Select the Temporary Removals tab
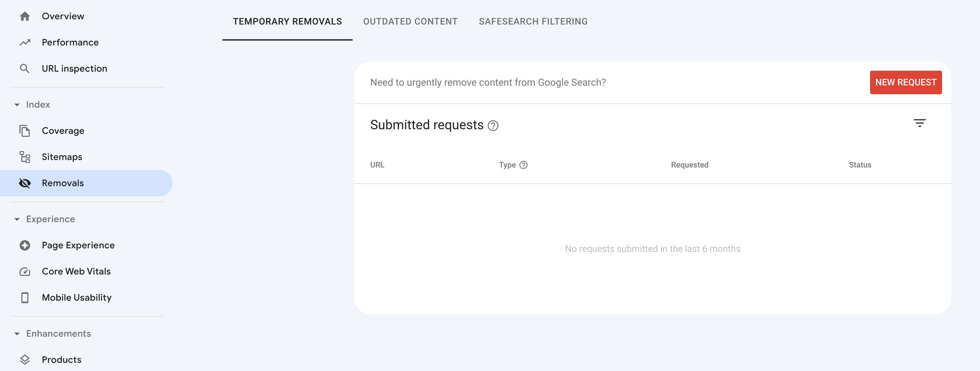Screen dimensions: 980x371 pyautogui.click(x=287, y=21)
